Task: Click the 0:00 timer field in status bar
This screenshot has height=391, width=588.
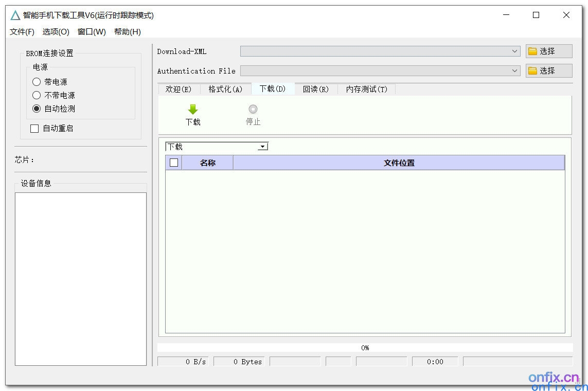Action: tap(435, 362)
